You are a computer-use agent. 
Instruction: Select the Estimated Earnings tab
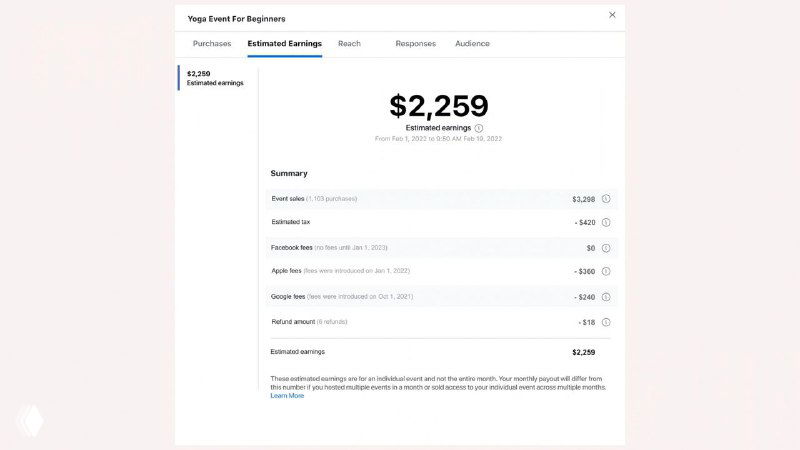coord(285,44)
